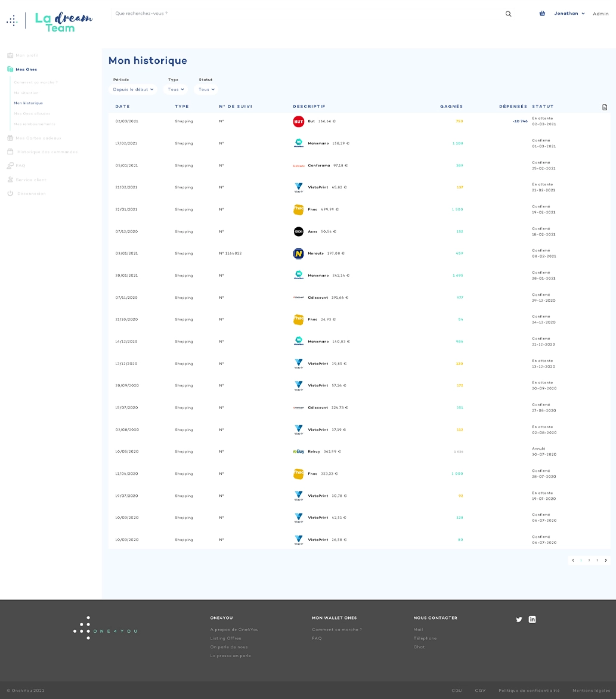The width and height of the screenshot is (616, 699).
Task: Click the footer Téléphone contact link
Action: coord(425,638)
